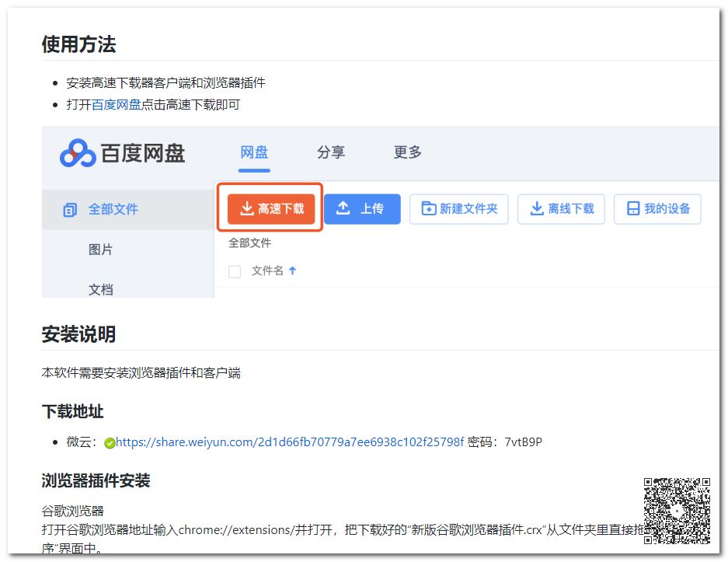Image resolution: width=728 pixels, height=562 pixels.
Task: Click the 安装说明 heading
Action: [x=79, y=334]
